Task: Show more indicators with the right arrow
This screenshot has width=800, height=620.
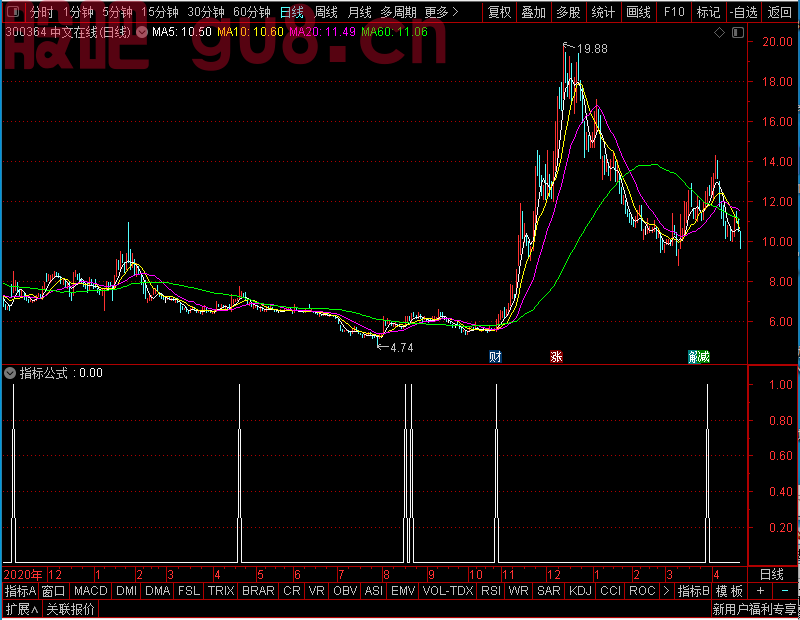Action: (x=666, y=591)
